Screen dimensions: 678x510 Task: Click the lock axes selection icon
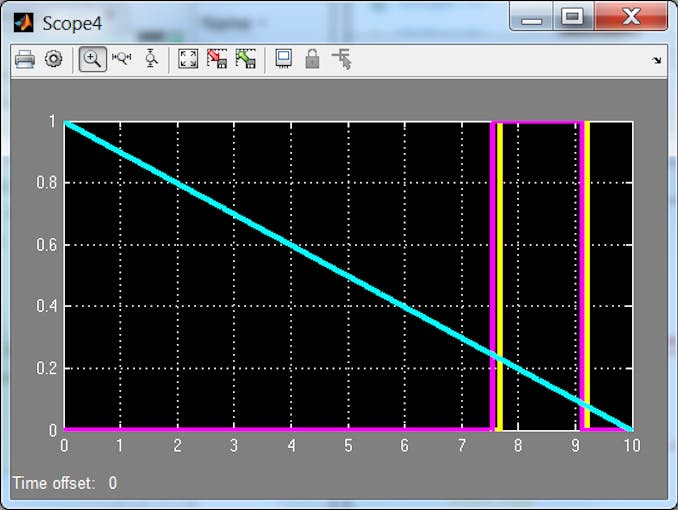click(312, 59)
